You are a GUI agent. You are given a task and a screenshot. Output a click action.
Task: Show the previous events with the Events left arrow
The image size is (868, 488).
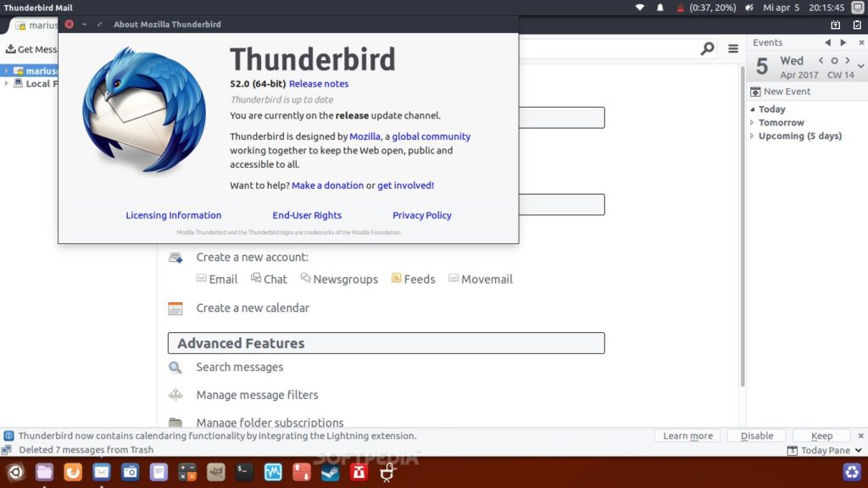(827, 42)
